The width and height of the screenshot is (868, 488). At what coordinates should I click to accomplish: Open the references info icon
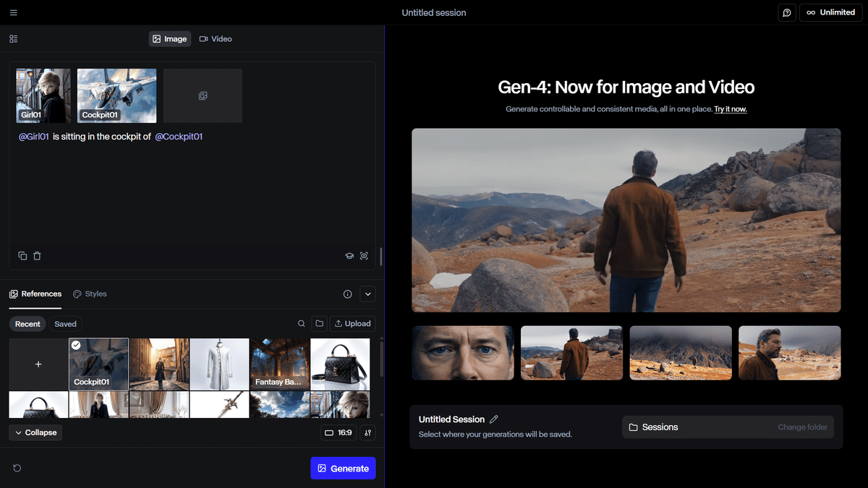click(347, 294)
